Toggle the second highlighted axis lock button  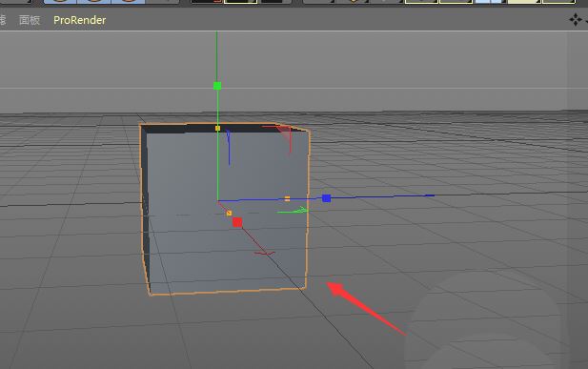(x=93, y=2)
